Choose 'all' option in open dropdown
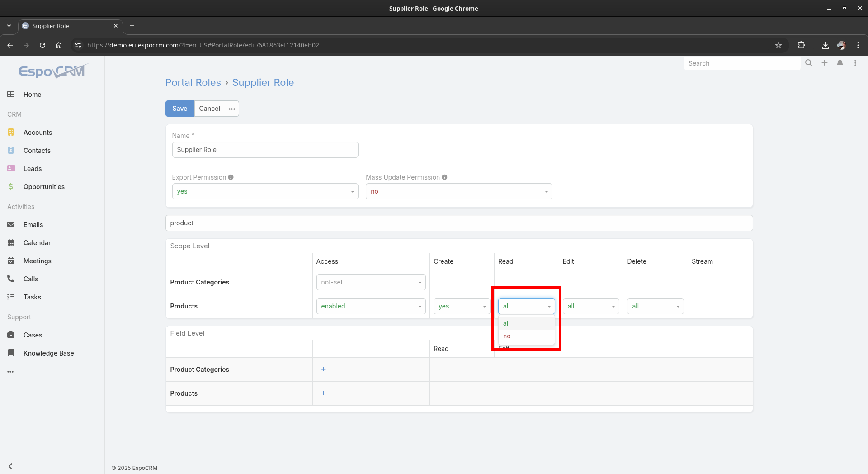The height and width of the screenshot is (474, 868). (x=506, y=323)
